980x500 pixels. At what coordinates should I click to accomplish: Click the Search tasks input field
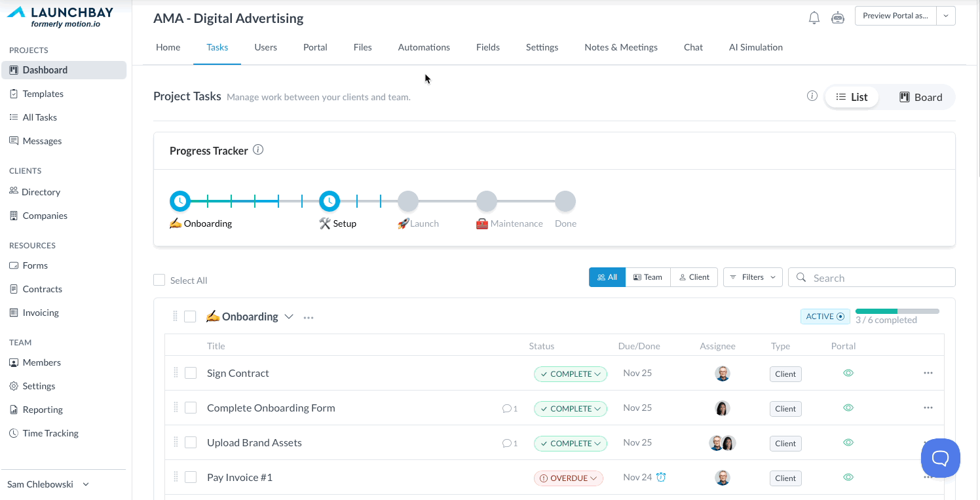[872, 277]
